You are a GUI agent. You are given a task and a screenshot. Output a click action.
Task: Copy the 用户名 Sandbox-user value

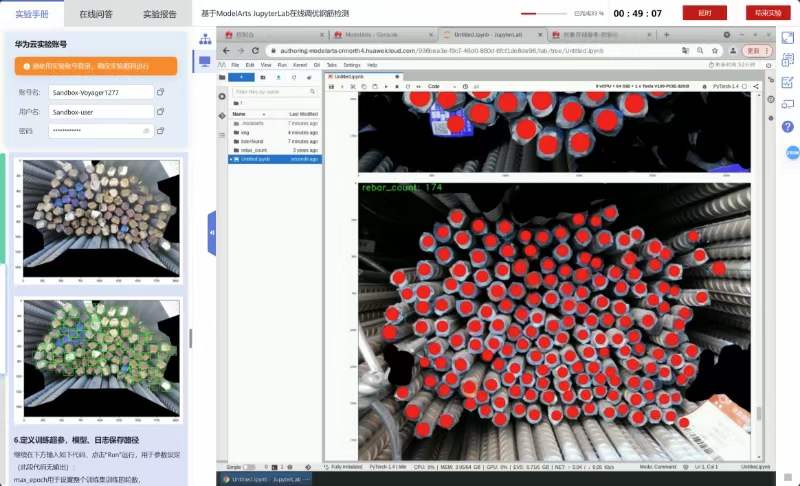[x=160, y=112]
